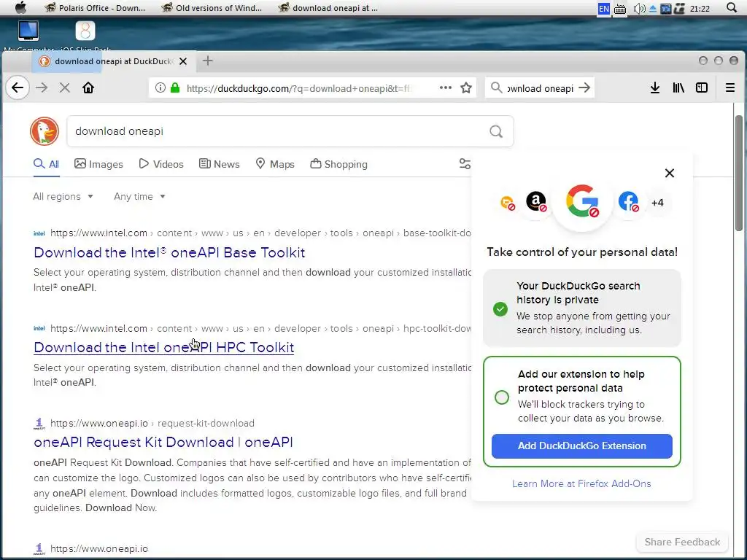Open Learn More at Firefox Add-Ons
This screenshot has height=560, width=747.
[581, 483]
